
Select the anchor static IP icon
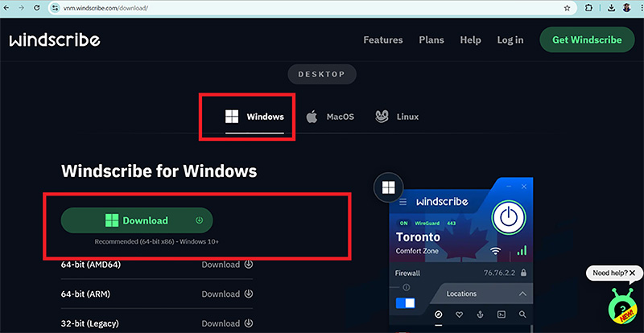pyautogui.click(x=479, y=314)
